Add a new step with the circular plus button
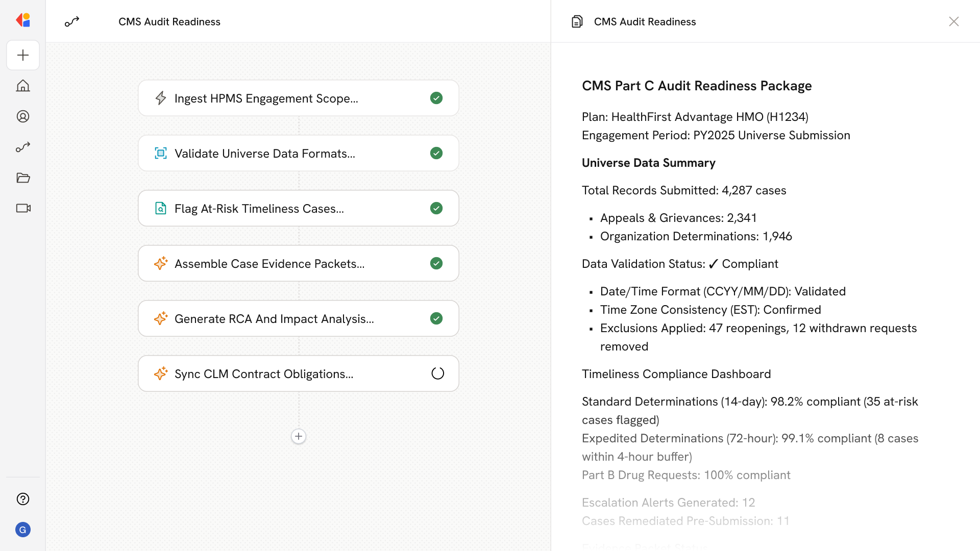 pos(299,436)
